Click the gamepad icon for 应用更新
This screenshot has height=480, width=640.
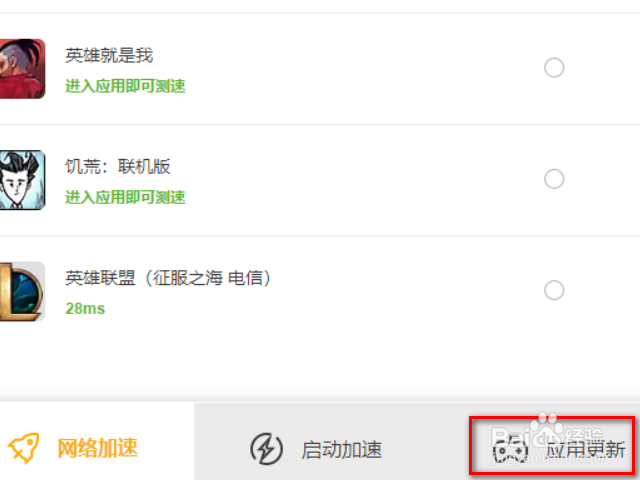pos(510,450)
